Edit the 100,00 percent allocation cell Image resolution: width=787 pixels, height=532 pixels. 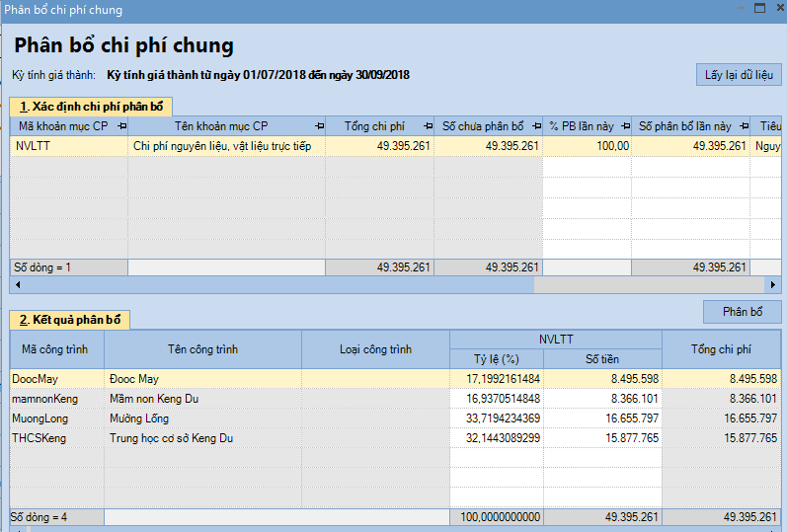(x=587, y=146)
